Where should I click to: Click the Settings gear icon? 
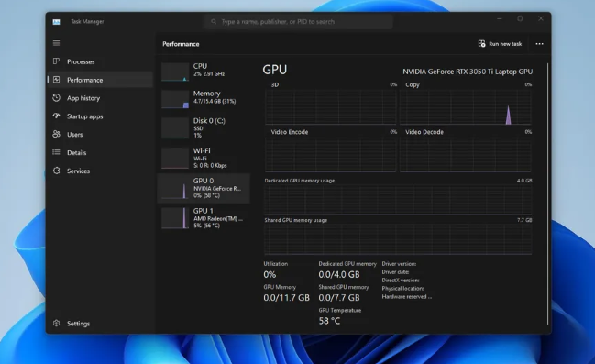[x=56, y=323]
